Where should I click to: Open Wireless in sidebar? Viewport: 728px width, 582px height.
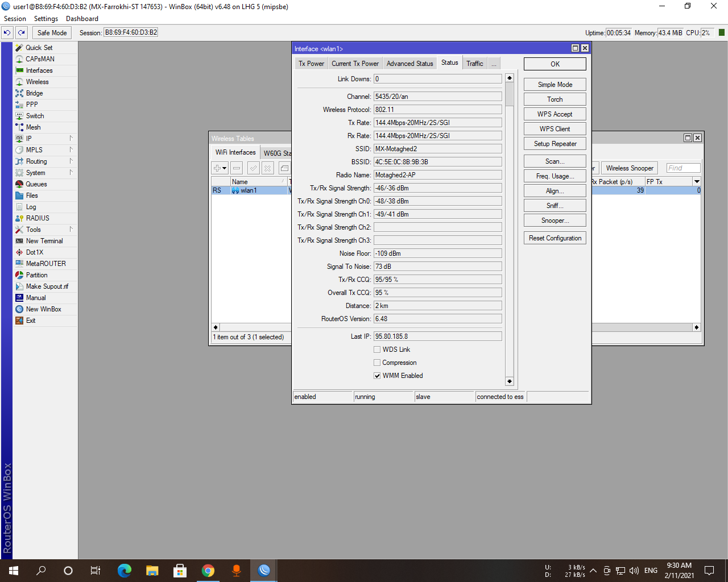point(37,82)
